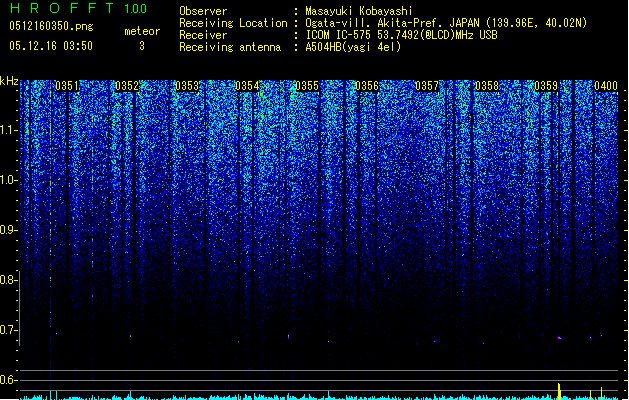Screen dimensions: 629x400
Task: Click the 0.8 kHz axis label
Action: [x=8, y=280]
